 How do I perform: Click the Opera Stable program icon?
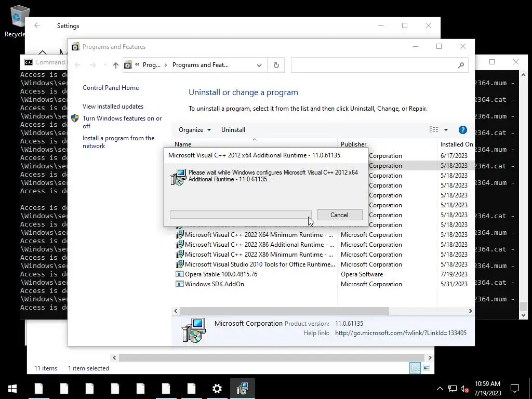[x=179, y=274]
